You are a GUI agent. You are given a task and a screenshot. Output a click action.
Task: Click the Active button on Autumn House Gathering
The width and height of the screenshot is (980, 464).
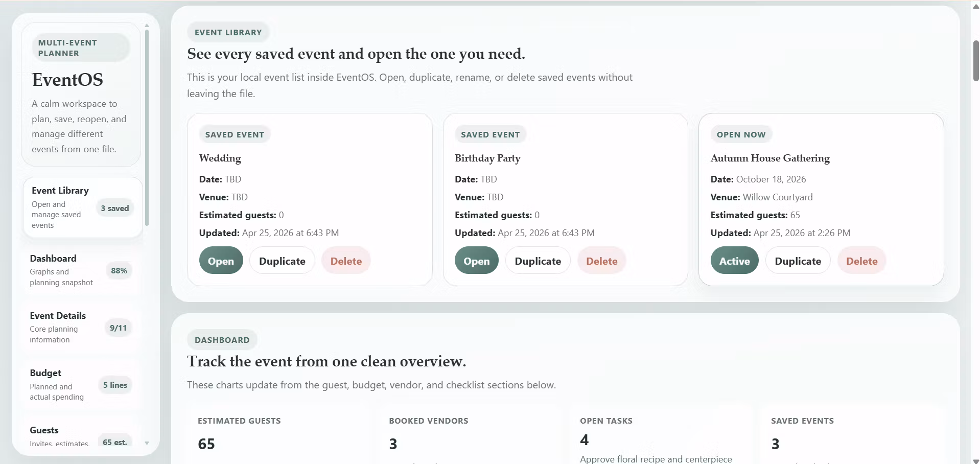735,261
